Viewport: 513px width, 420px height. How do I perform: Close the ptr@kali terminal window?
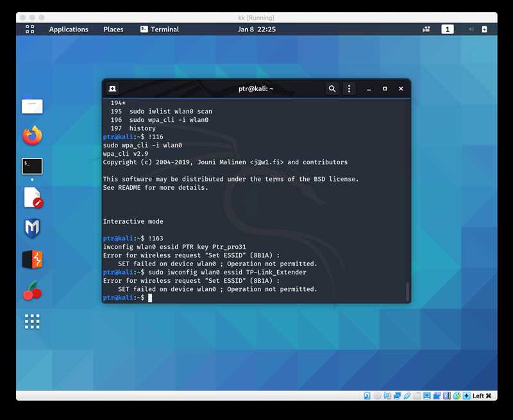click(401, 88)
